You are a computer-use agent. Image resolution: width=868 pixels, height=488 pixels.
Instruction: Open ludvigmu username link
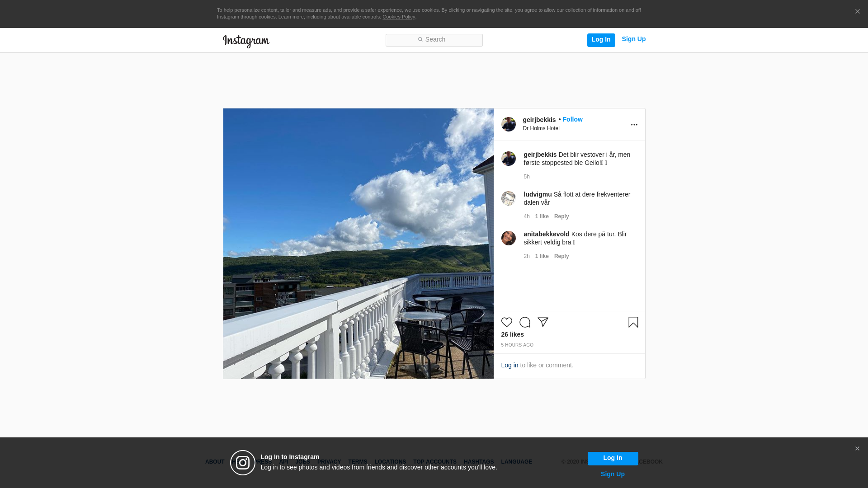(538, 194)
